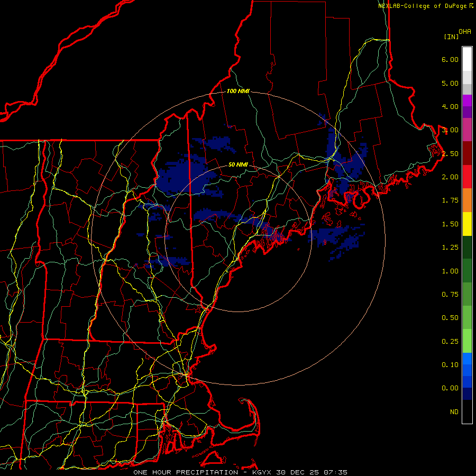Image resolution: width=476 pixels, height=476 pixels.
Task: Click the 100 NMI range ring label
Action: (x=238, y=91)
